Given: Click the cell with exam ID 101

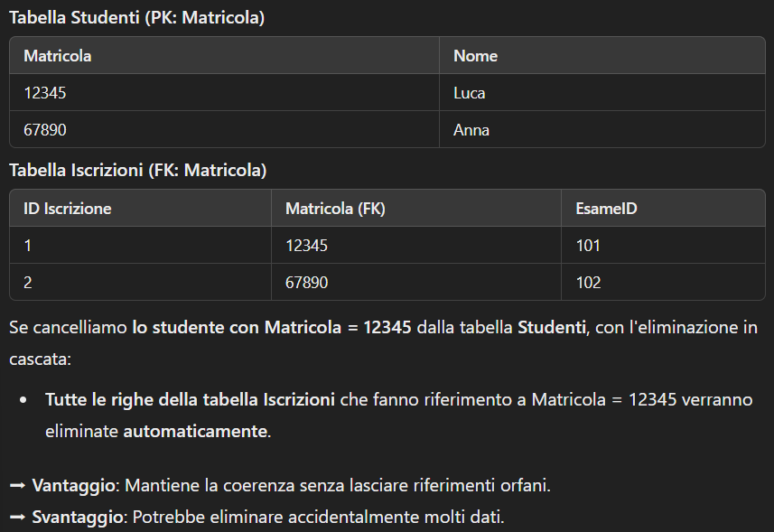Looking at the screenshot, I should pos(588,246).
